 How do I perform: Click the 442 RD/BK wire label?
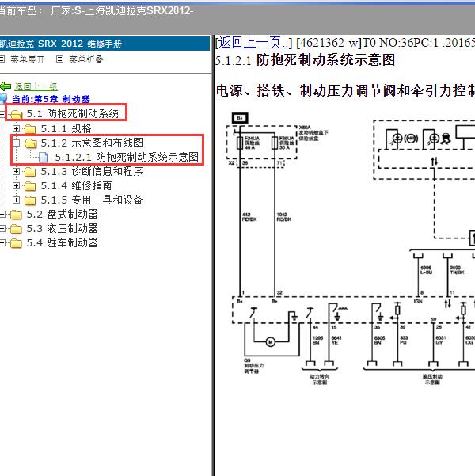point(249,217)
